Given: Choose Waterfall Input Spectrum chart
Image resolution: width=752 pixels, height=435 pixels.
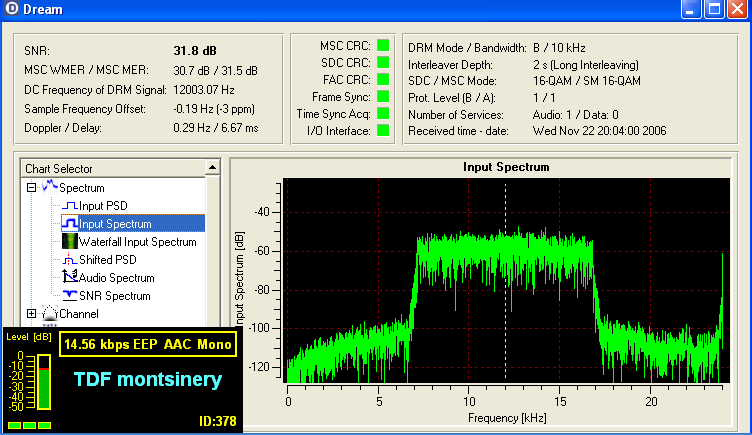Looking at the screenshot, I should [x=138, y=242].
